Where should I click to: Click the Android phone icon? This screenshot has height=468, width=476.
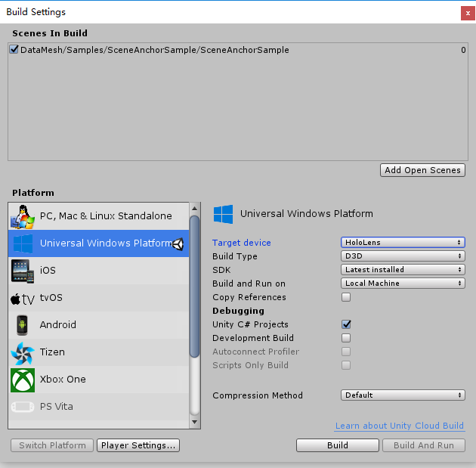point(22,325)
